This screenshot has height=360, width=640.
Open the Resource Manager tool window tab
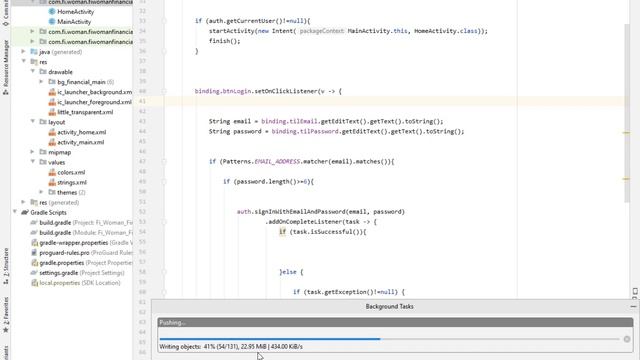tap(6, 67)
